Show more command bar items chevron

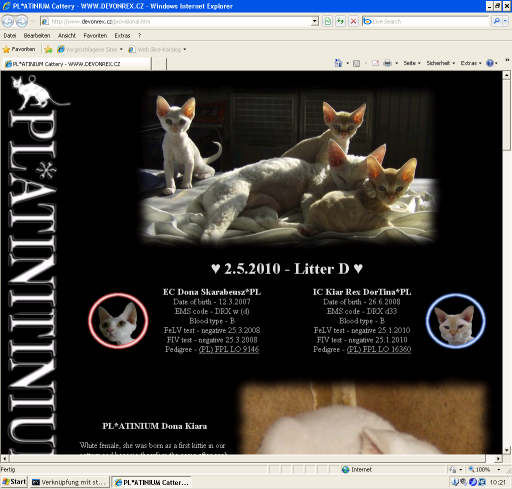point(507,60)
